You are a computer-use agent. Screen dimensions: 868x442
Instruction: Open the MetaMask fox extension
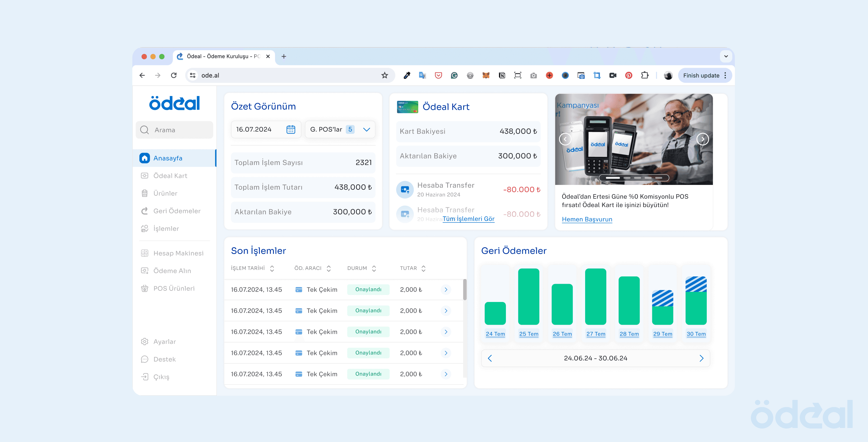coord(486,75)
